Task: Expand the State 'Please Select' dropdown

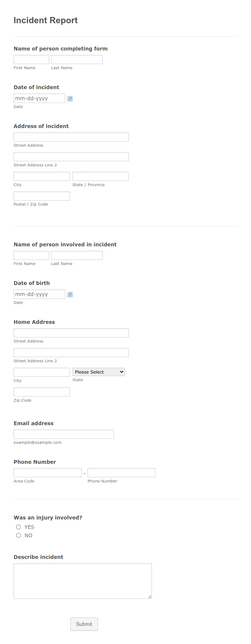Action: click(x=99, y=372)
